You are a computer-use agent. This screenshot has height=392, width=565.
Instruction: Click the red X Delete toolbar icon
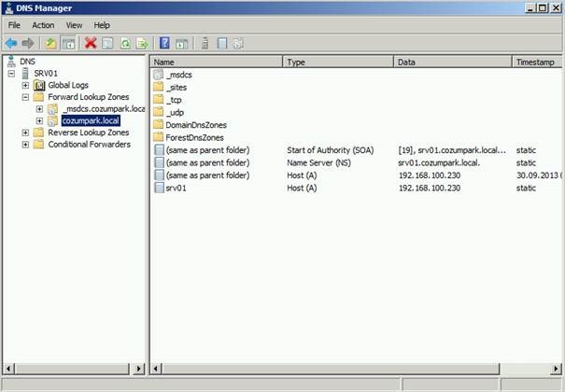pyautogui.click(x=91, y=44)
